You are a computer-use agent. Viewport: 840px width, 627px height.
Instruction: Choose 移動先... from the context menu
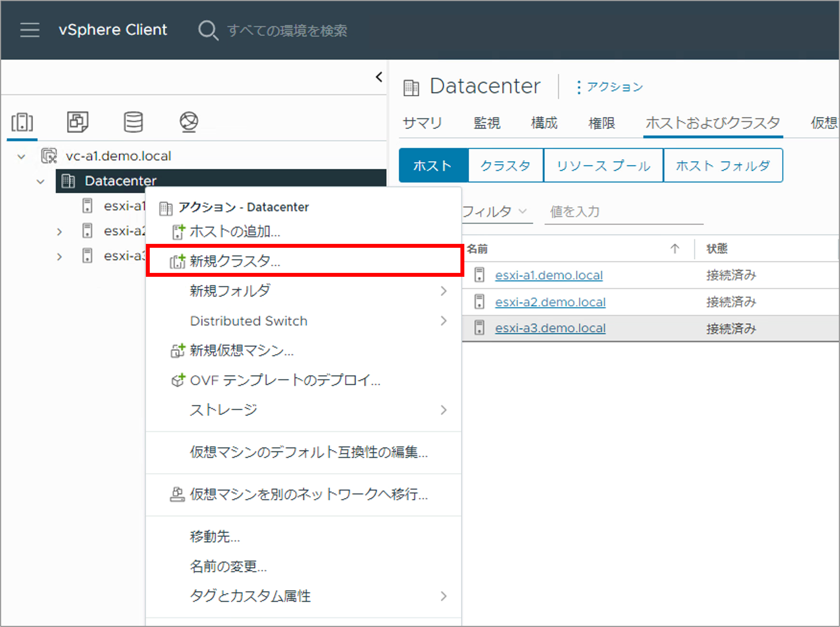(x=303, y=537)
